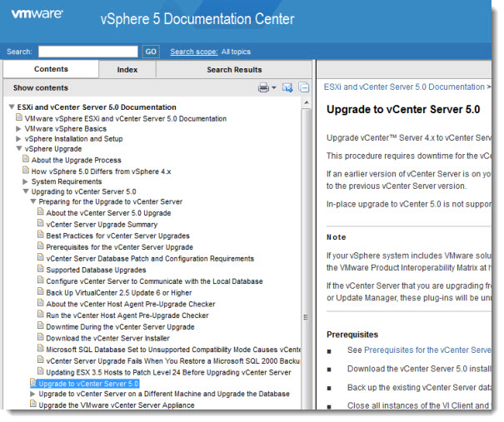Click page icon beside vCenter Server Upgrade Summary
The image size is (504, 422).
click(41, 225)
